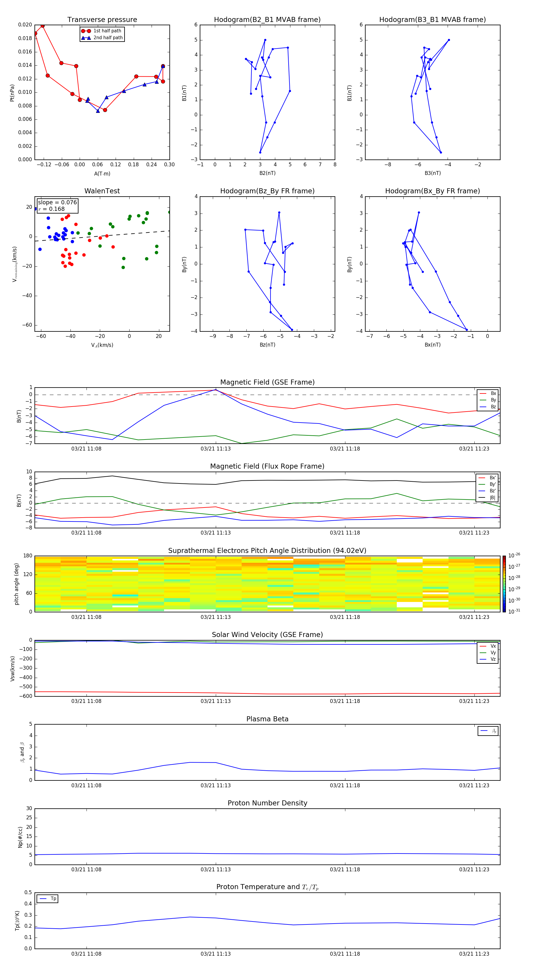Image resolution: width=535 pixels, height=980 pixels.
Task: Click "03/21 11:23" tick under Plasma Beta plot
Action: pos(474,785)
